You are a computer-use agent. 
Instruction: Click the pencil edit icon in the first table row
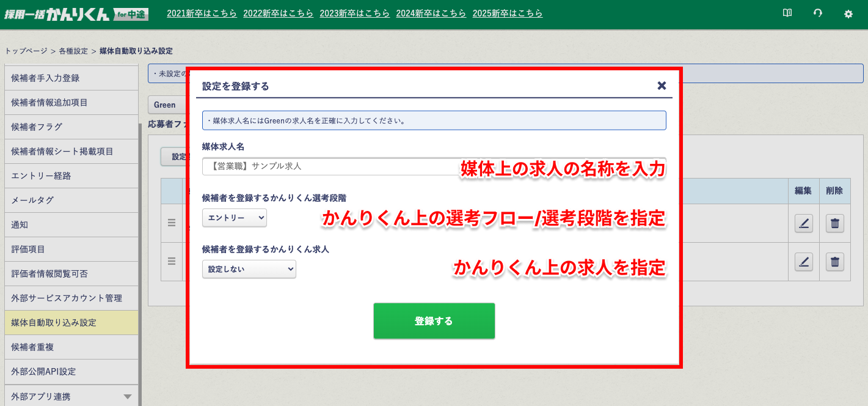click(803, 223)
